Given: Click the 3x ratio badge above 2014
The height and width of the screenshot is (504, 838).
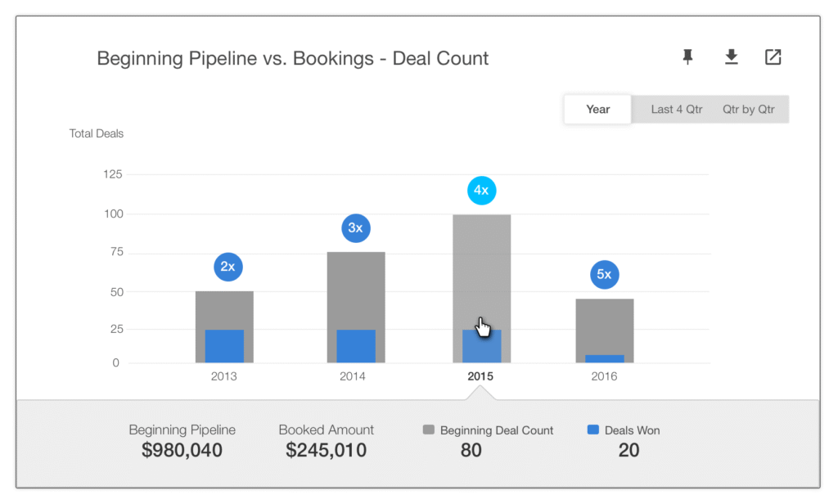Looking at the screenshot, I should [x=356, y=228].
